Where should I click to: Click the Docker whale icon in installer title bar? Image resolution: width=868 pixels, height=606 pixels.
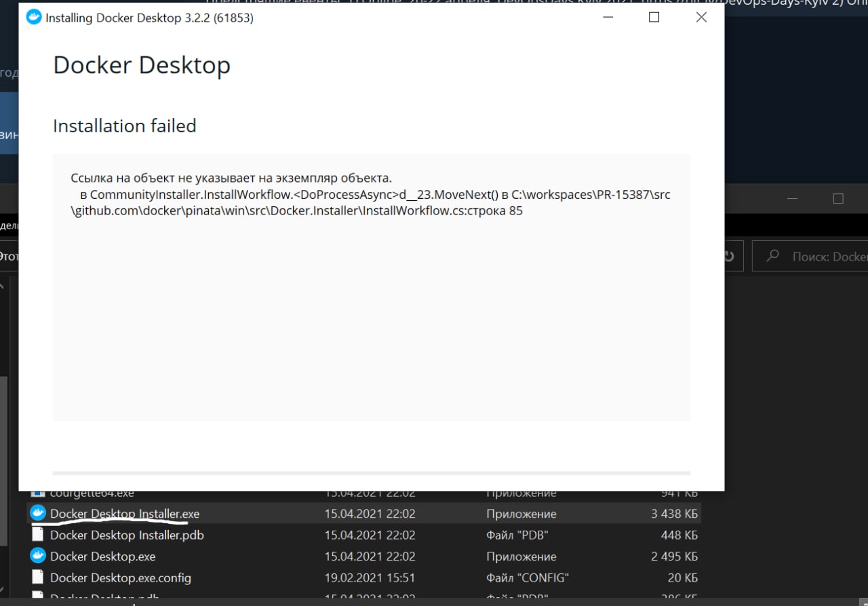(x=33, y=18)
